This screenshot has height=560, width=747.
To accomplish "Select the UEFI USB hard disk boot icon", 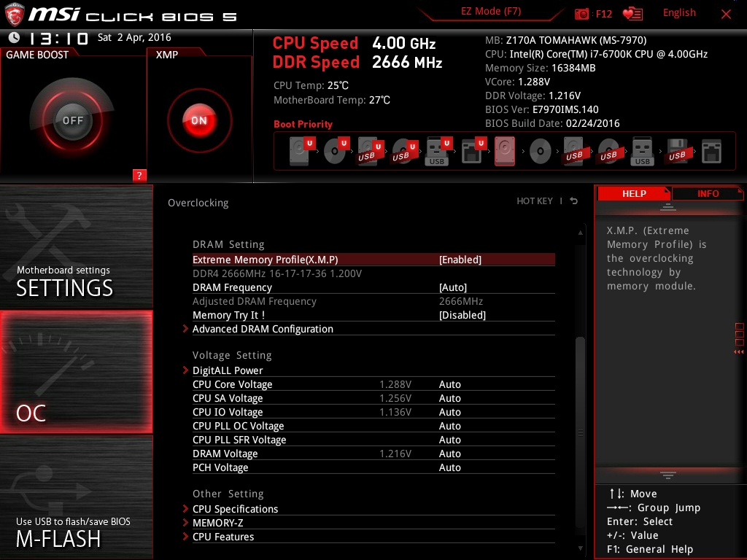I will click(x=371, y=151).
